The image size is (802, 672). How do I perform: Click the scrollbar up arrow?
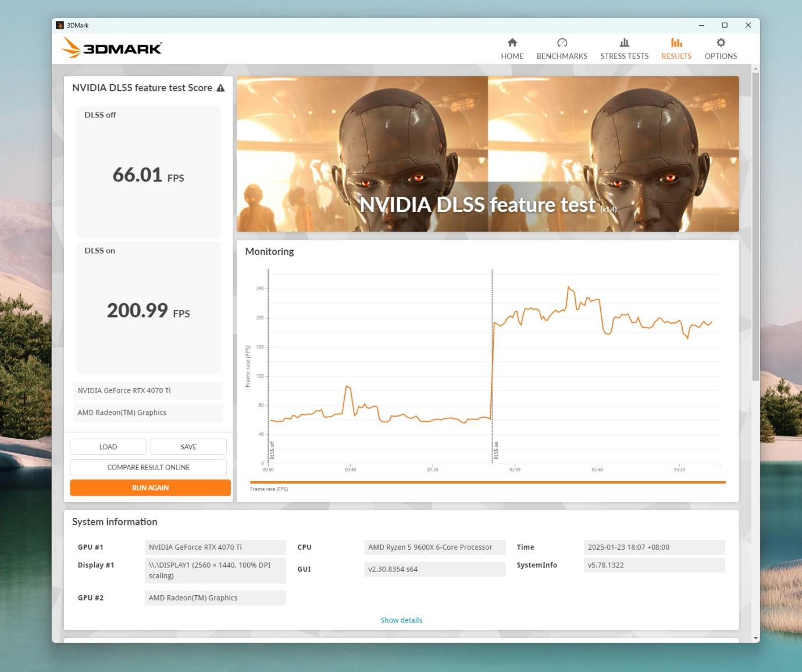tap(755, 69)
